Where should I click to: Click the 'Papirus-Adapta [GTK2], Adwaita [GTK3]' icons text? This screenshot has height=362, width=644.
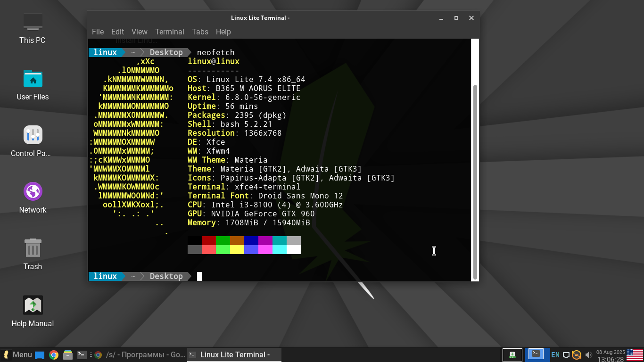pyautogui.click(x=308, y=178)
